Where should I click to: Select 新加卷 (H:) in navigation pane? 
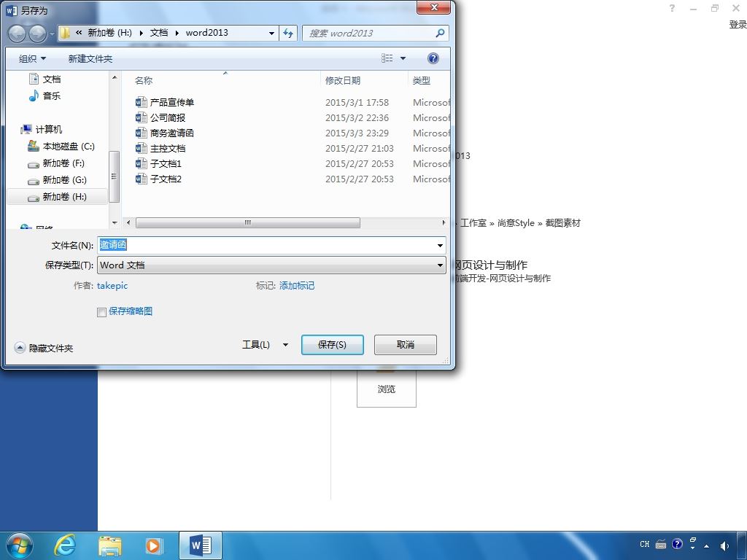[x=57, y=197]
